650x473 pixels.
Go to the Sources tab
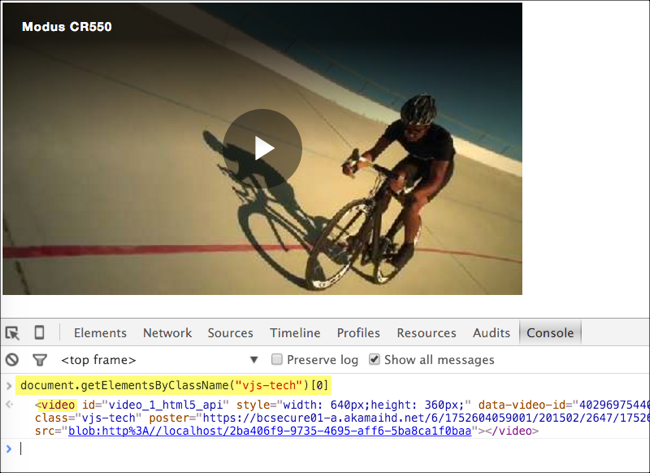click(230, 333)
